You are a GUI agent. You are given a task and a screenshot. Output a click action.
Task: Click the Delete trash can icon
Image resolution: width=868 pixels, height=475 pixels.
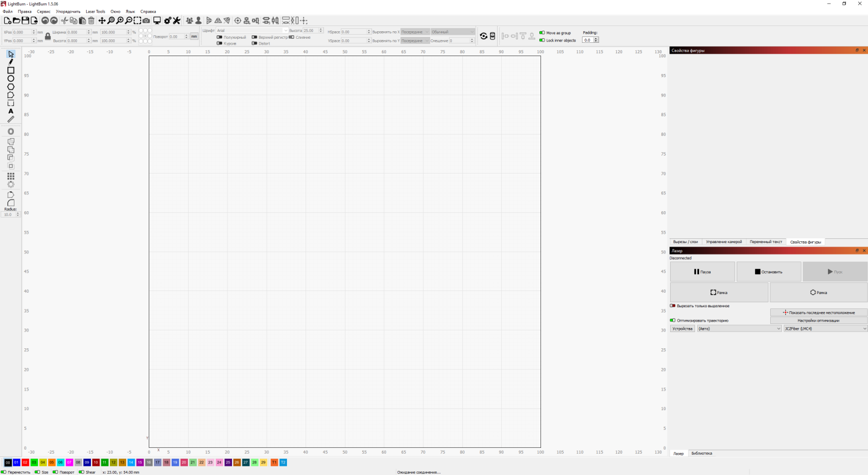tap(91, 21)
